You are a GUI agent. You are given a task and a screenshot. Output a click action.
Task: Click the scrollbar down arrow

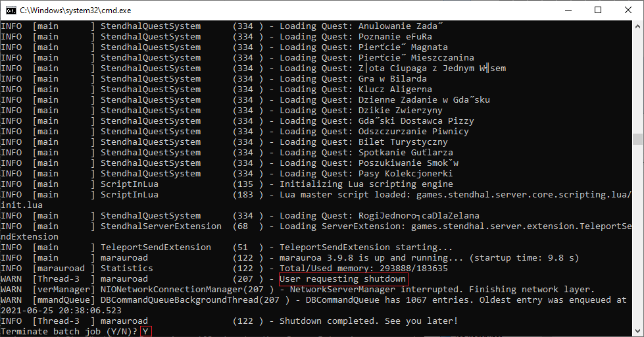(638, 331)
